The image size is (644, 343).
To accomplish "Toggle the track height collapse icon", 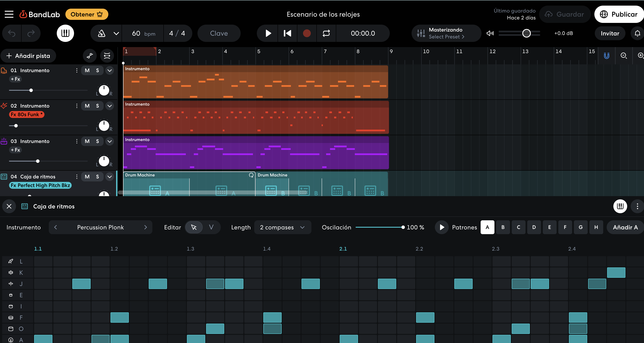I will pyautogui.click(x=107, y=56).
